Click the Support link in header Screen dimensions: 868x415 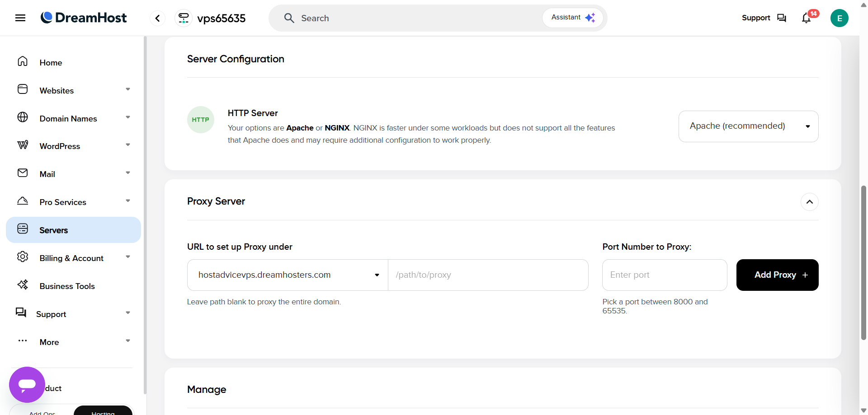point(756,18)
